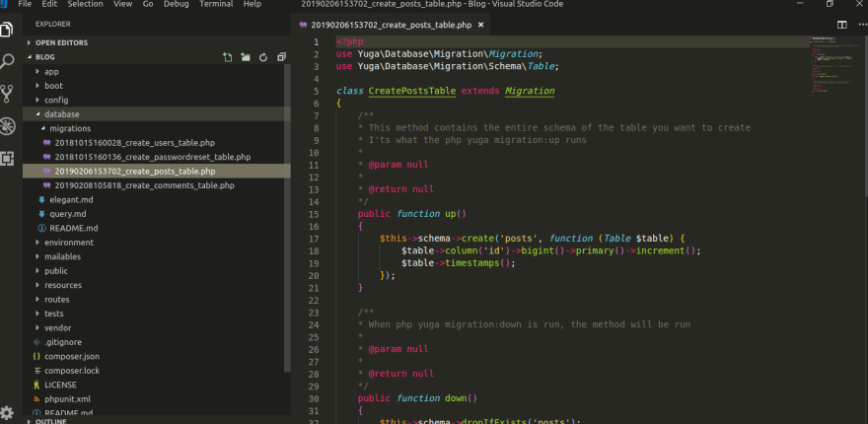
Task: Click the $table->timestamps(); line
Action: click(x=459, y=263)
